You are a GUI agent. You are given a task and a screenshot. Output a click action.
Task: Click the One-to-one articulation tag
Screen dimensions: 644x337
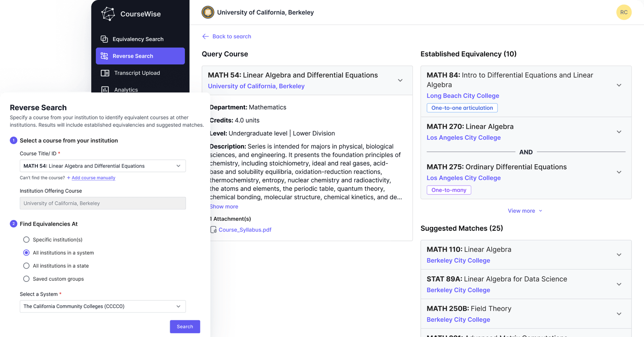[x=462, y=108]
